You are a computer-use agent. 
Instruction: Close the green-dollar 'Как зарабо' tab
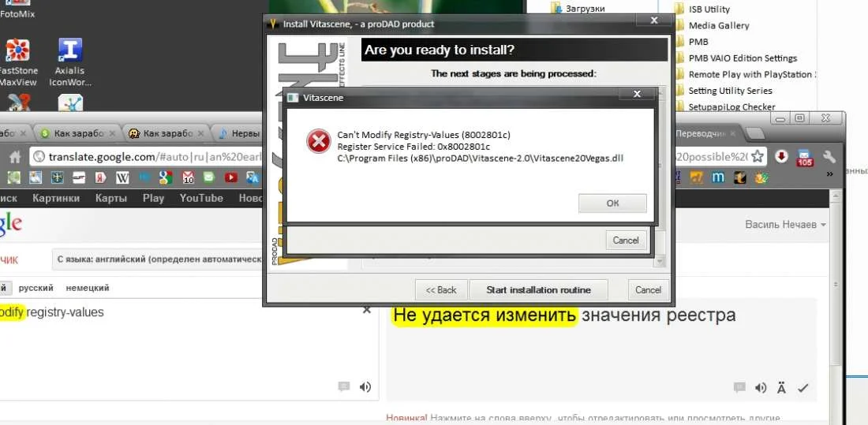[112, 134]
